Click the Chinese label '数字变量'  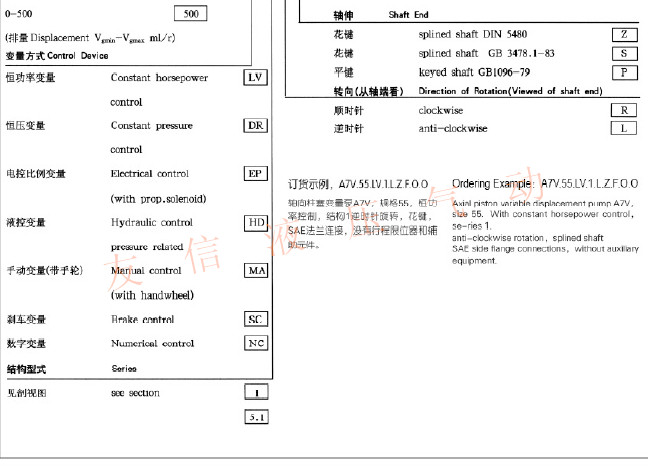pyautogui.click(x=26, y=343)
